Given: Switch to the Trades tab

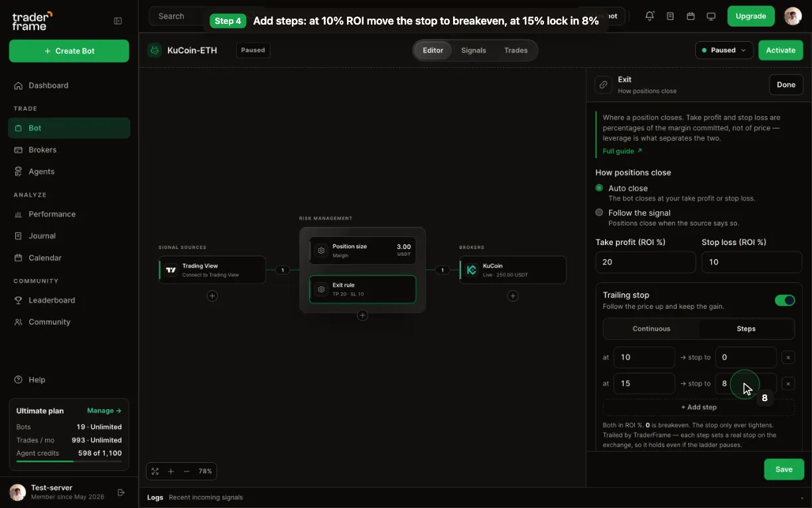Looking at the screenshot, I should [516, 50].
